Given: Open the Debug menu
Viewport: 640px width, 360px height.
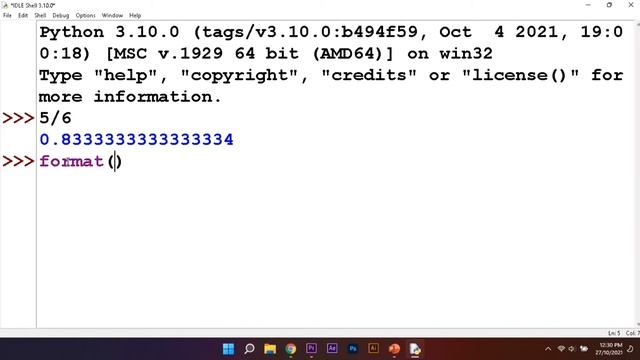Looking at the screenshot, I should (61, 16).
